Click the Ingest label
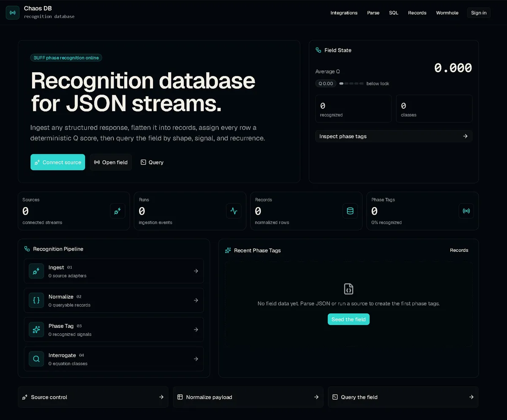This screenshot has width=507, height=420. (56, 267)
